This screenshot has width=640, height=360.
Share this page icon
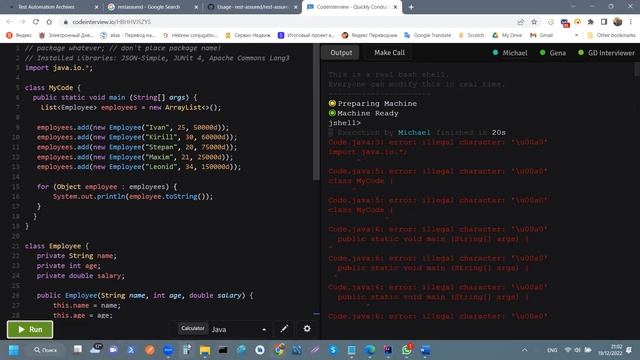pyautogui.click(x=520, y=22)
